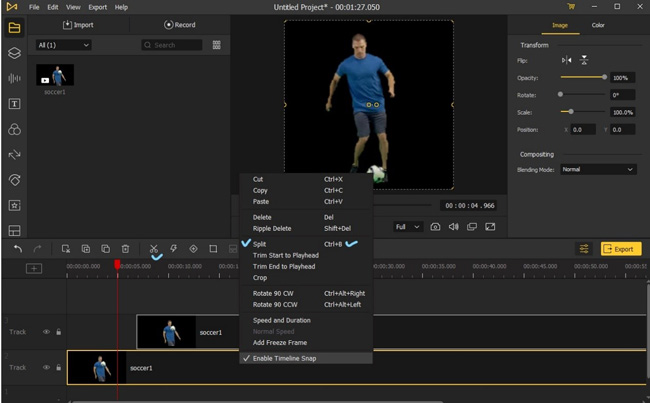Toggle Enable Timeline Snap in context menu
The height and width of the screenshot is (403, 650).
pos(306,358)
